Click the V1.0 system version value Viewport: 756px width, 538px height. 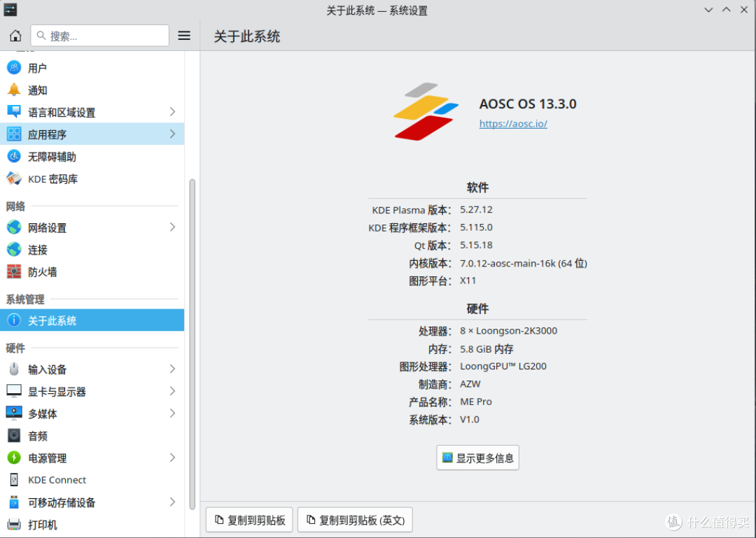coord(470,419)
